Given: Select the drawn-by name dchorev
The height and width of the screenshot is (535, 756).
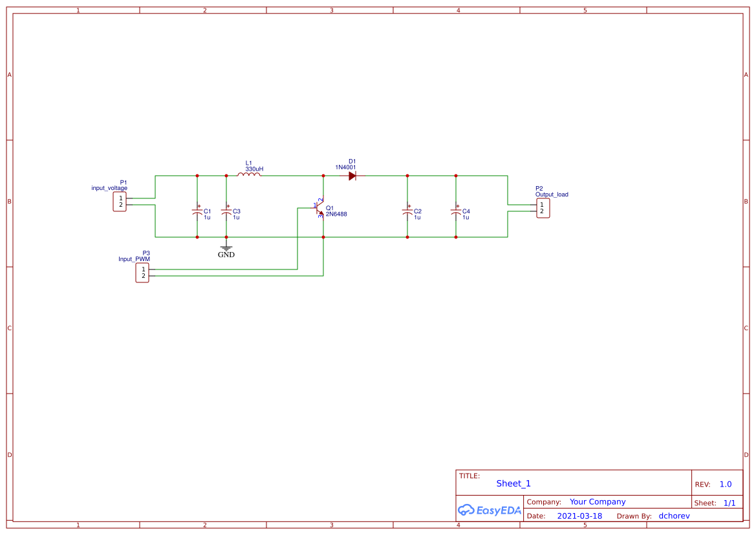Looking at the screenshot, I should tap(674, 516).
